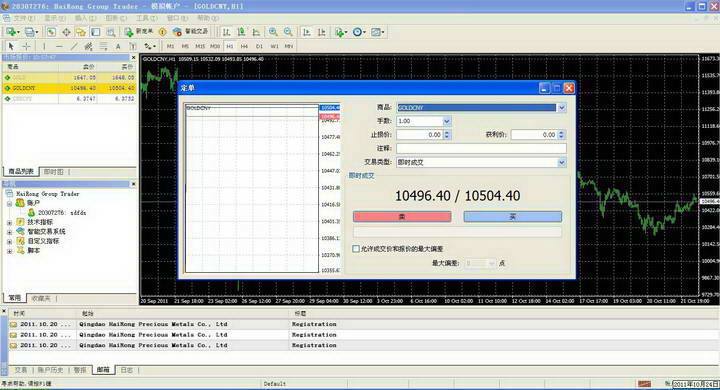The width and height of the screenshot is (720, 390).
Task: Expand the 脚本 scripts tree node
Action: point(9,251)
